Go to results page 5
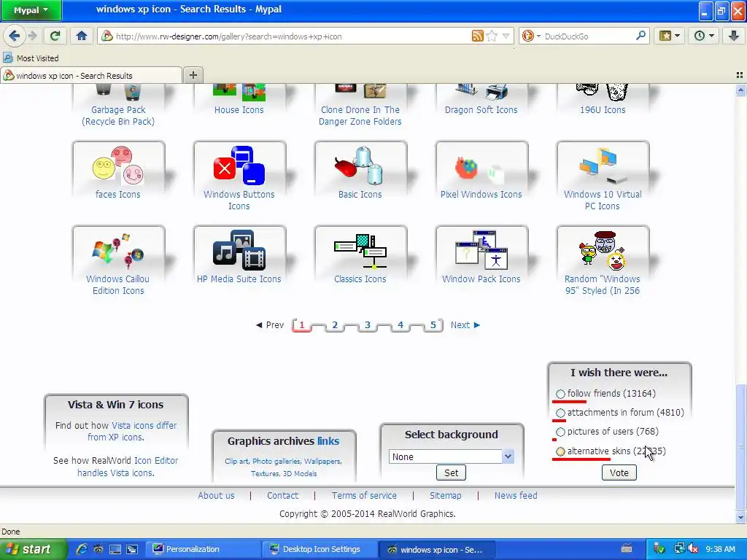This screenshot has width=747, height=560. pyautogui.click(x=433, y=324)
